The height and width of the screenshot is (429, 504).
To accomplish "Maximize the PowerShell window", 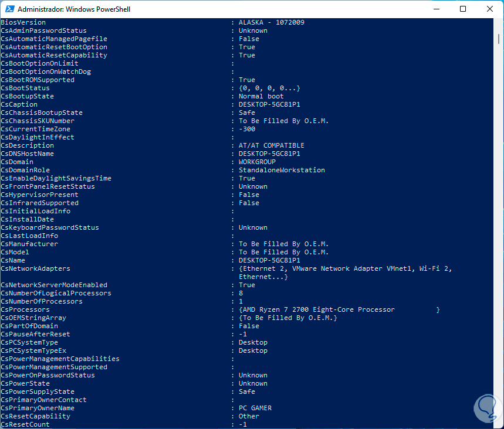I will click(463, 9).
